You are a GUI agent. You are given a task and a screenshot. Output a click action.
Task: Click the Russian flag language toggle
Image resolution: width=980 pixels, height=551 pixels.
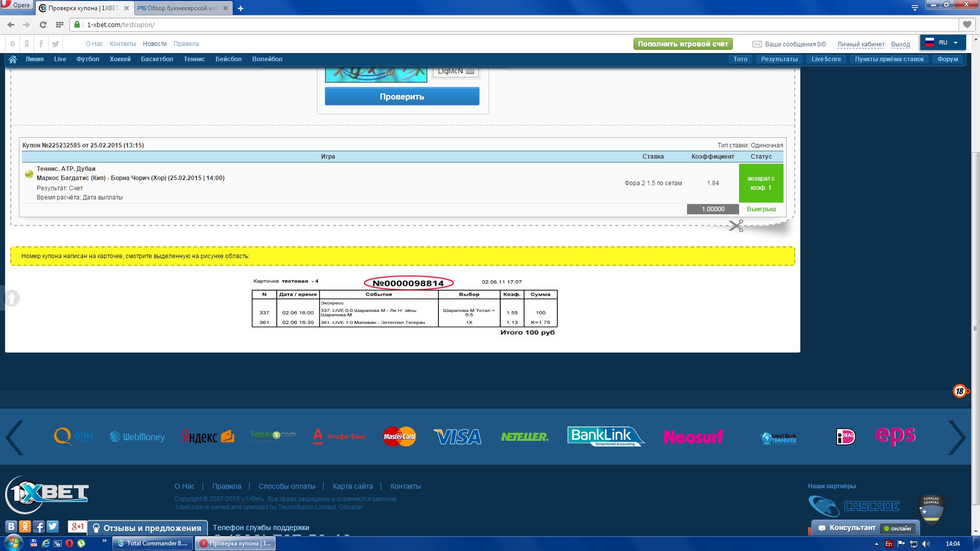(942, 42)
